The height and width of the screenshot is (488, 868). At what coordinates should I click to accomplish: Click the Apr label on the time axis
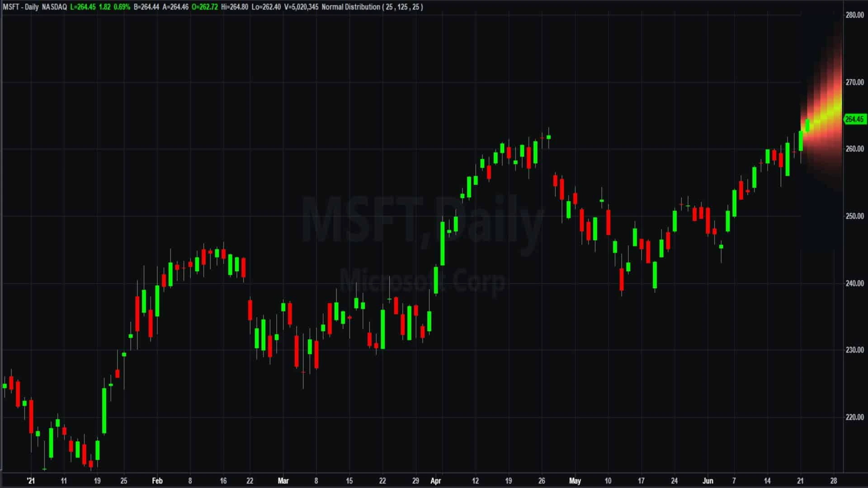pyautogui.click(x=435, y=481)
